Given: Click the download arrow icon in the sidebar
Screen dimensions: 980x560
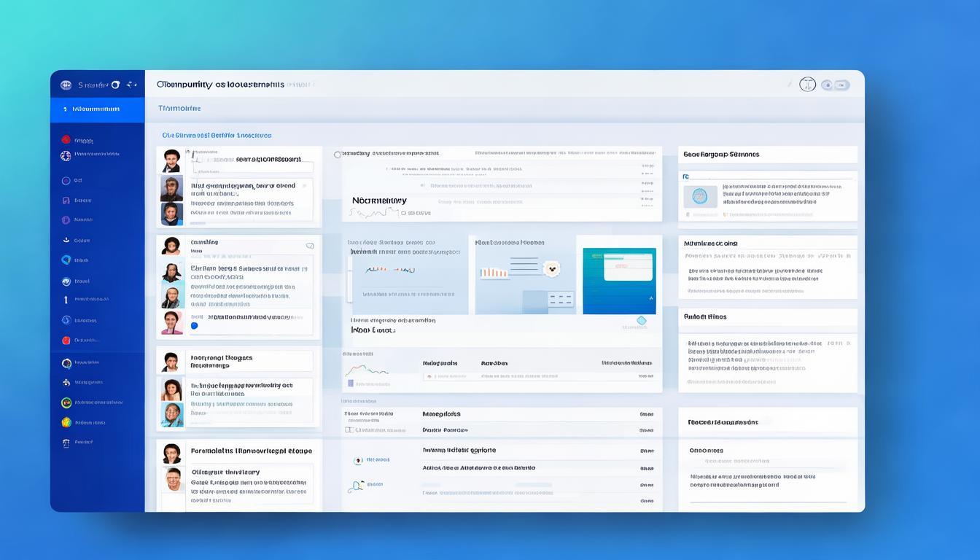Looking at the screenshot, I should [x=66, y=240].
